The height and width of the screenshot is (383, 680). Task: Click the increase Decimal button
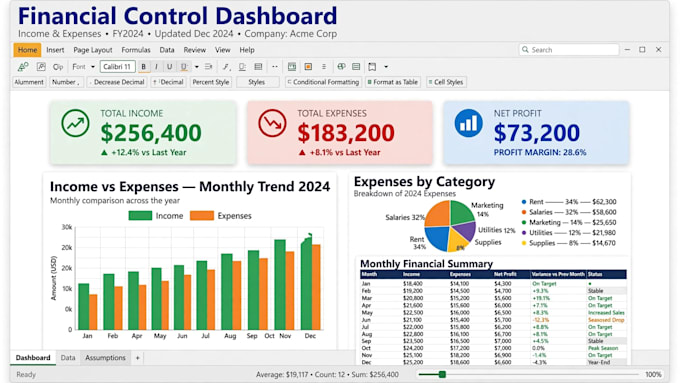168,82
